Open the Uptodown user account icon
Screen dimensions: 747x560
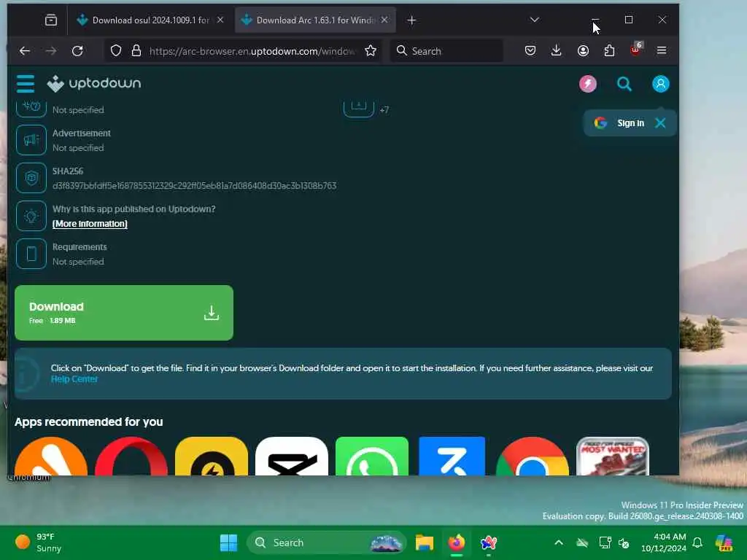[660, 84]
